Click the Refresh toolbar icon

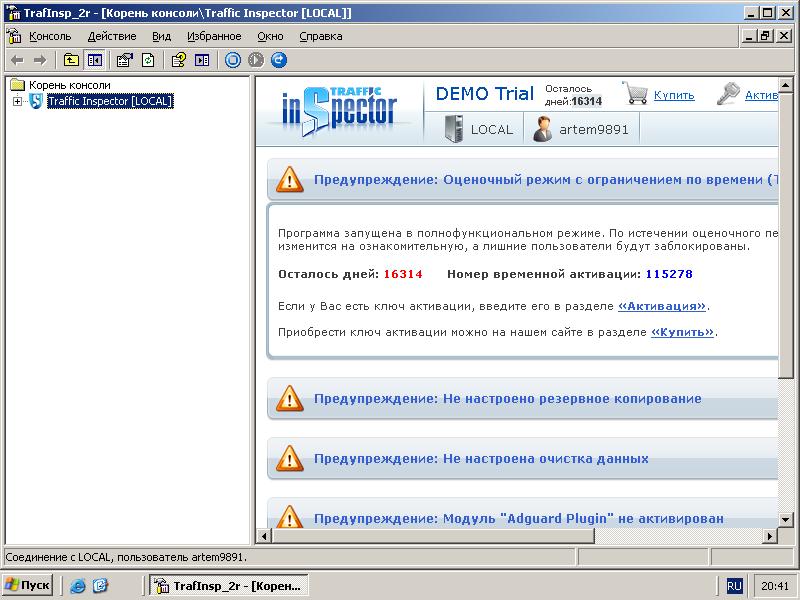148,60
